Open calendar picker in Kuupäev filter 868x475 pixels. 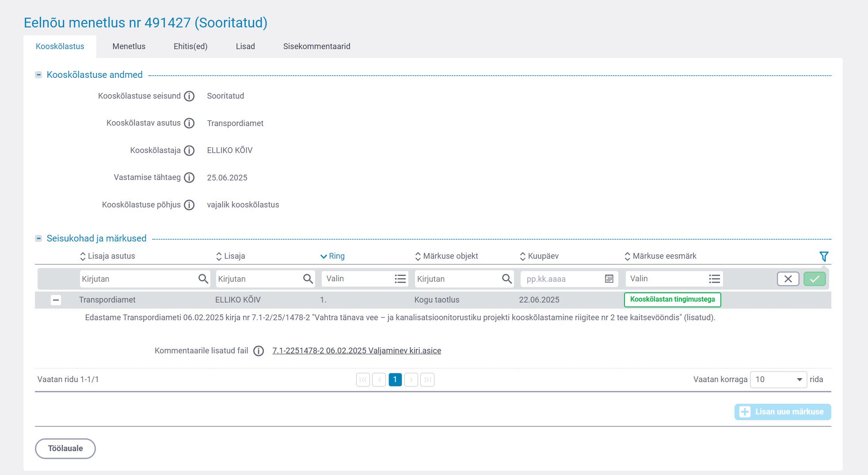pos(609,279)
